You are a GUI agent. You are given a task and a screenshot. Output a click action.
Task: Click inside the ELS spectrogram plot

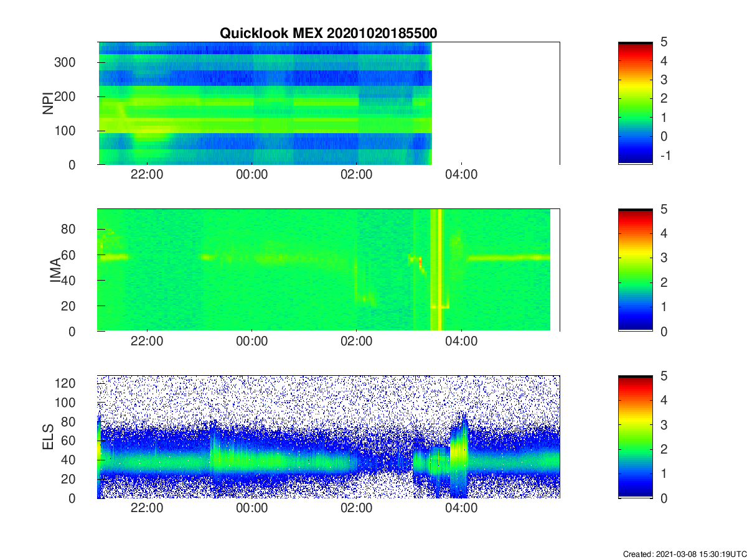click(x=328, y=437)
